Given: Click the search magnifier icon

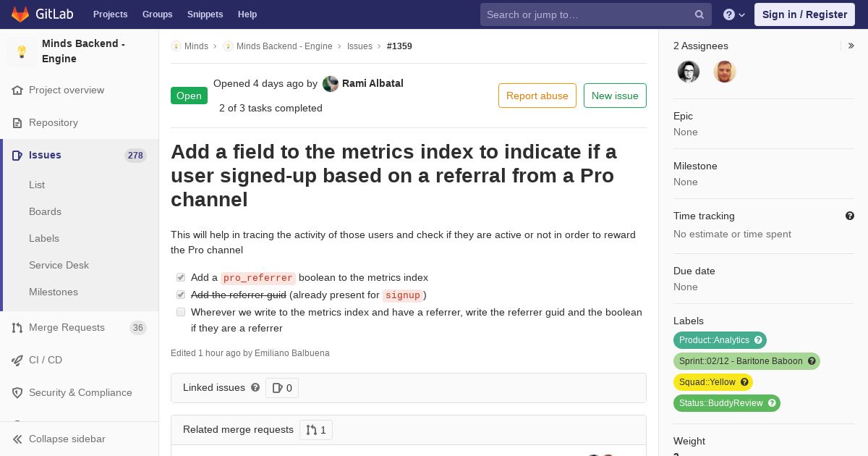Looking at the screenshot, I should tap(699, 14).
